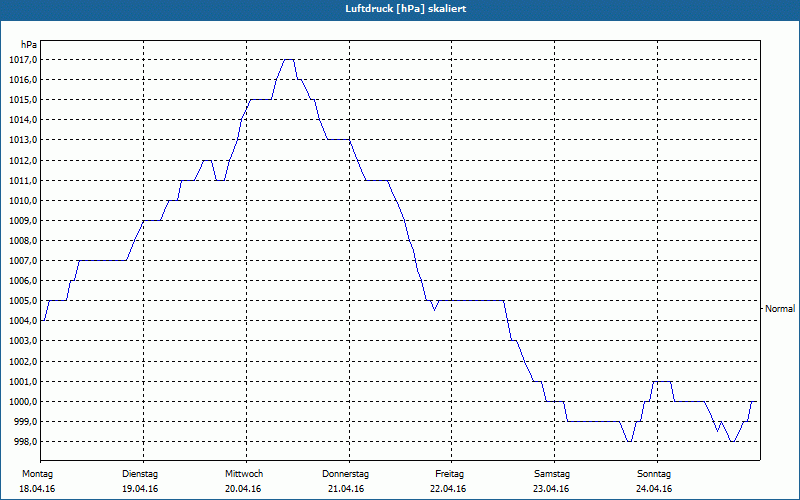800x500 pixels.
Task: Click the '1009,0' axis value
Action: [23, 220]
